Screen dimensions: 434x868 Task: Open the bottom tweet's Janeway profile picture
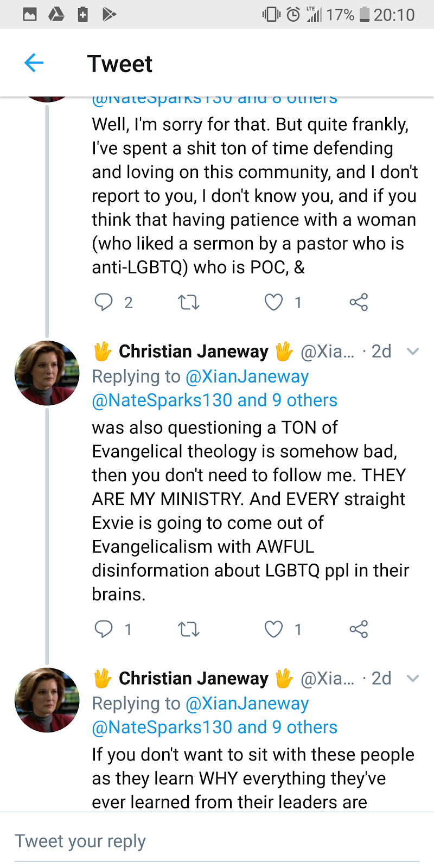point(47,700)
